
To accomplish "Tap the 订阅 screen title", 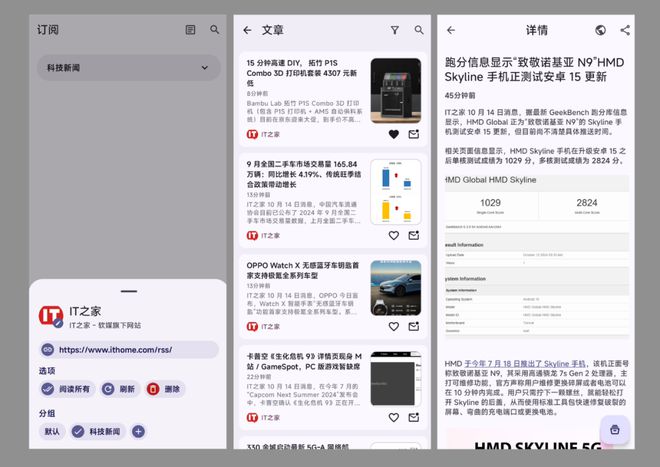I will tap(48, 30).
